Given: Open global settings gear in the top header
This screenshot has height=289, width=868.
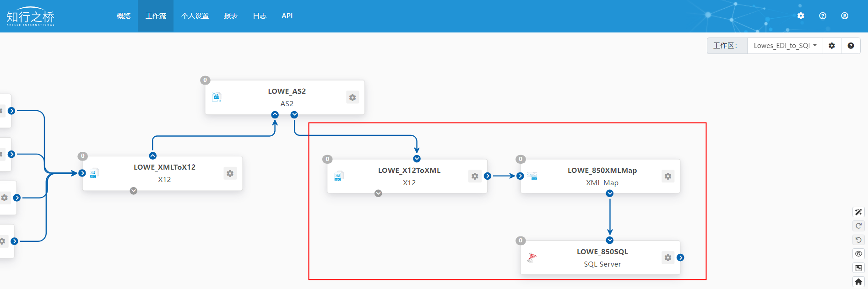Looking at the screenshot, I should click(801, 16).
